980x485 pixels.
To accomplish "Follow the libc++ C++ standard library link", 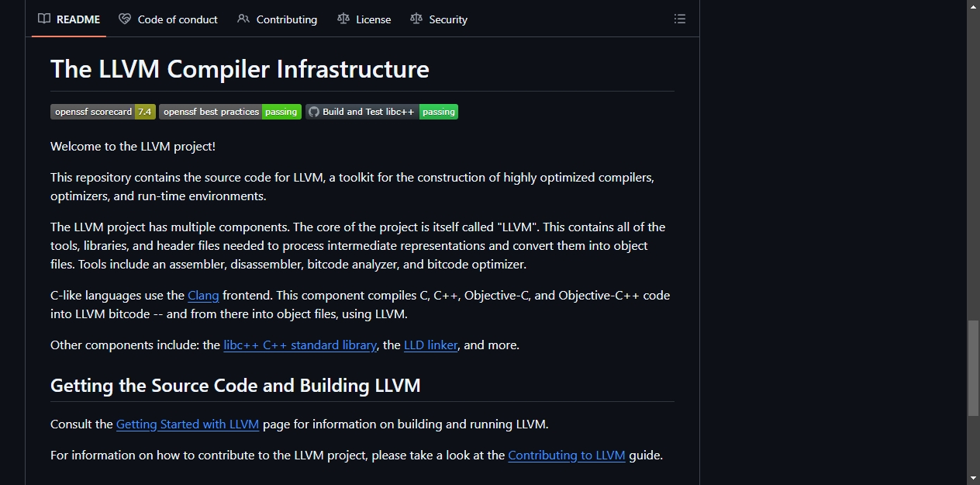I will point(300,345).
